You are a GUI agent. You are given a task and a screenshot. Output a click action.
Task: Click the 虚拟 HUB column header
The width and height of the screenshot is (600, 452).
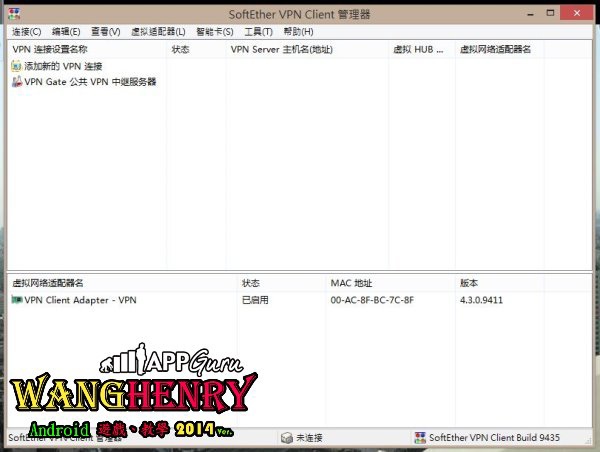422,49
